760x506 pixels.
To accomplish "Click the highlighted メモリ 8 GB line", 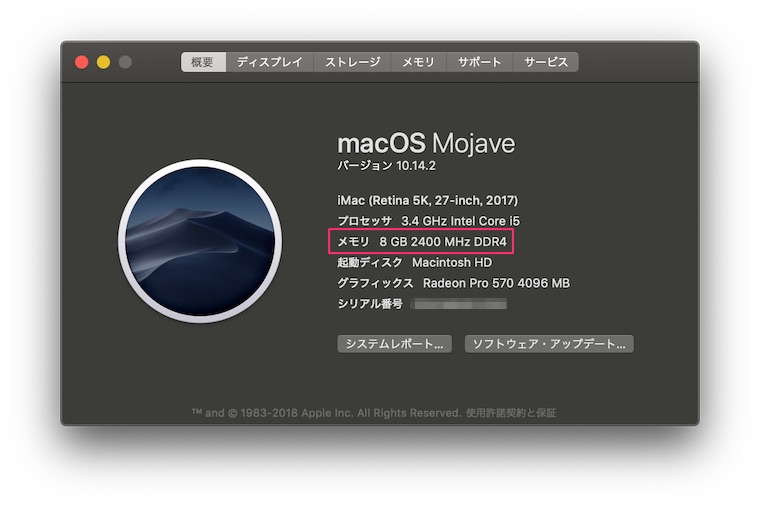I will [422, 241].
